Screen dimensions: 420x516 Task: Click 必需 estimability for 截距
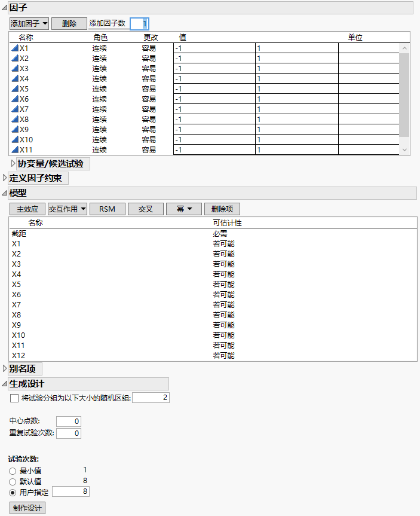pyautogui.click(x=220, y=234)
